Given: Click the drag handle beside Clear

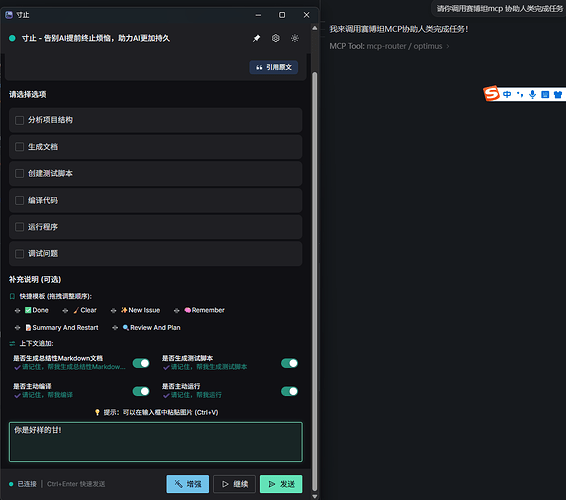Looking at the screenshot, I should pyautogui.click(x=65, y=310).
